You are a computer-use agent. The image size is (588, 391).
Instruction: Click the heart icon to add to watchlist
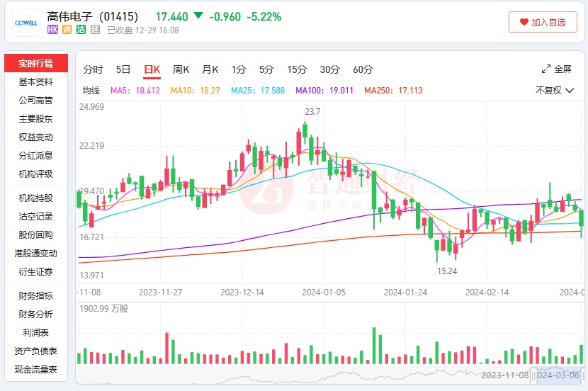pyautogui.click(x=524, y=22)
